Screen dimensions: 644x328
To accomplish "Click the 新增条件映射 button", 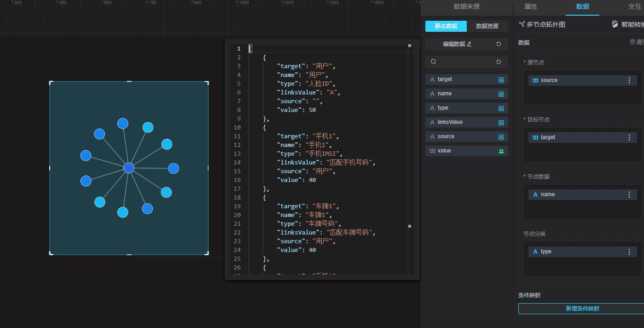I will (582, 309).
